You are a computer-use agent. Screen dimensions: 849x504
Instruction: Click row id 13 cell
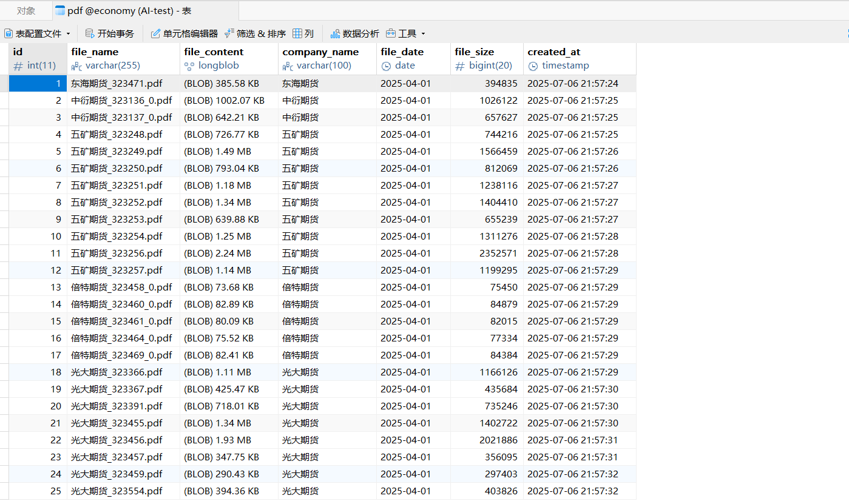[38, 287]
